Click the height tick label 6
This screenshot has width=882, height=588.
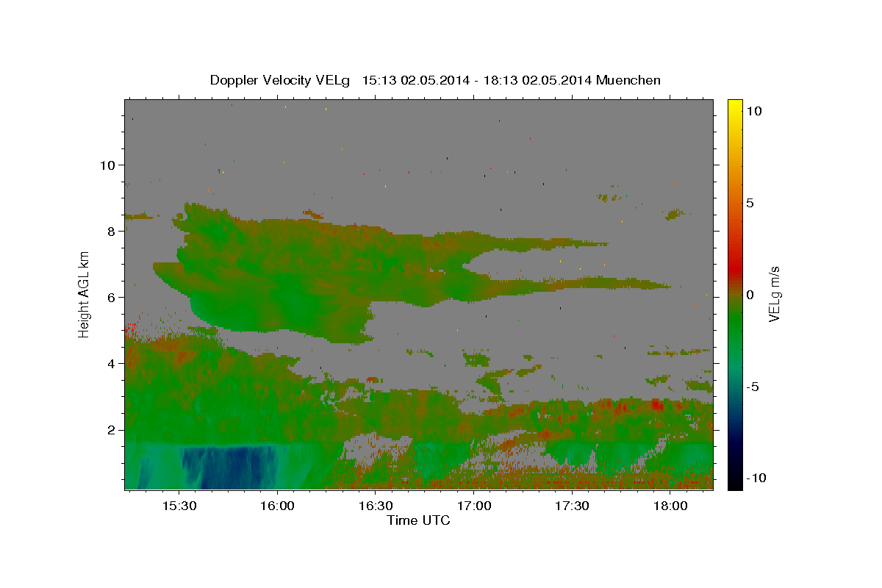click(x=112, y=297)
